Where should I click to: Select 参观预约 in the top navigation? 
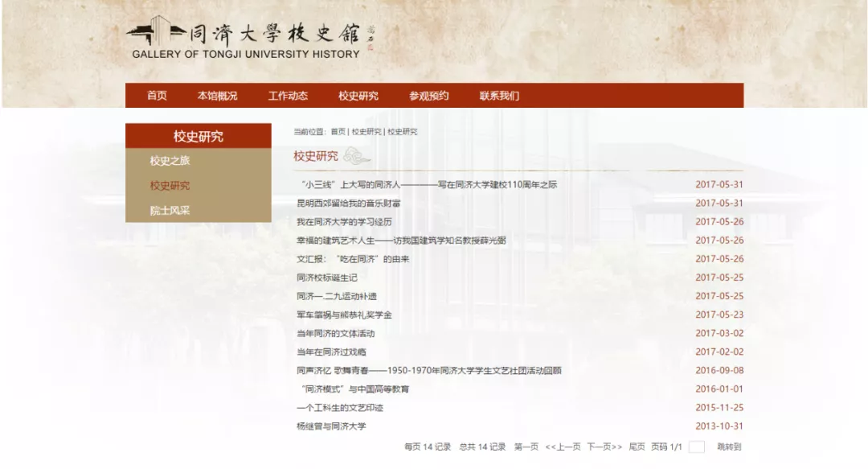click(x=428, y=96)
